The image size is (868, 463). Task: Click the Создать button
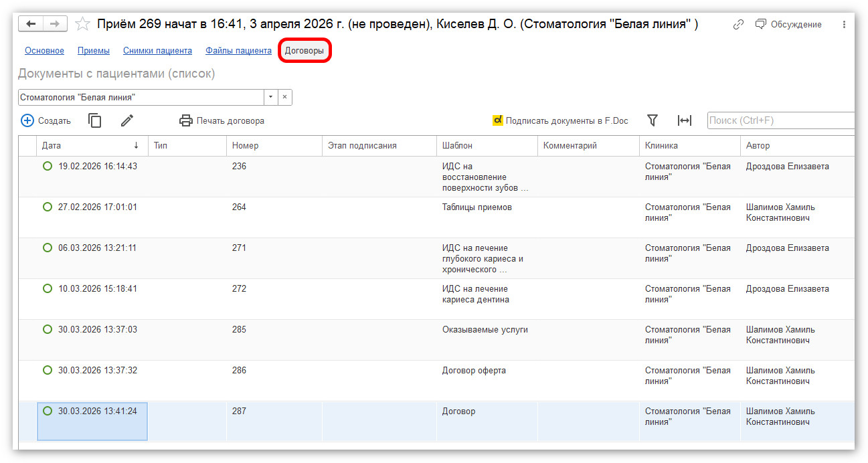coord(46,121)
